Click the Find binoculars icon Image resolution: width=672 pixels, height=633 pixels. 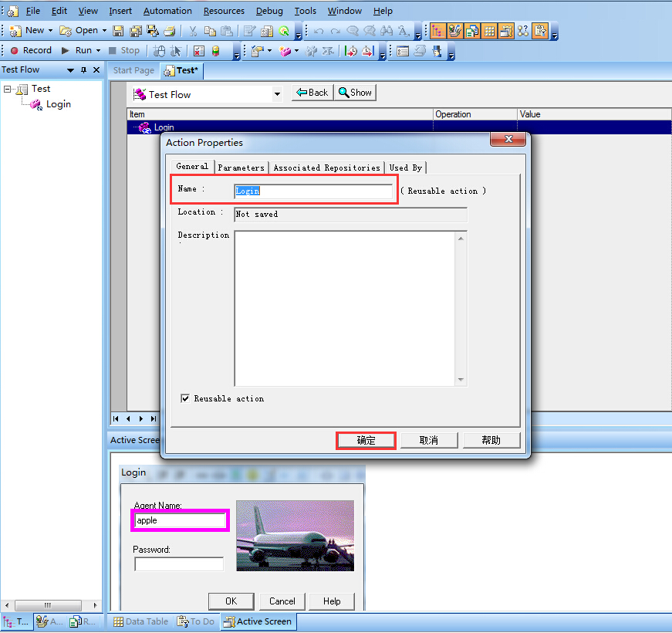387,31
